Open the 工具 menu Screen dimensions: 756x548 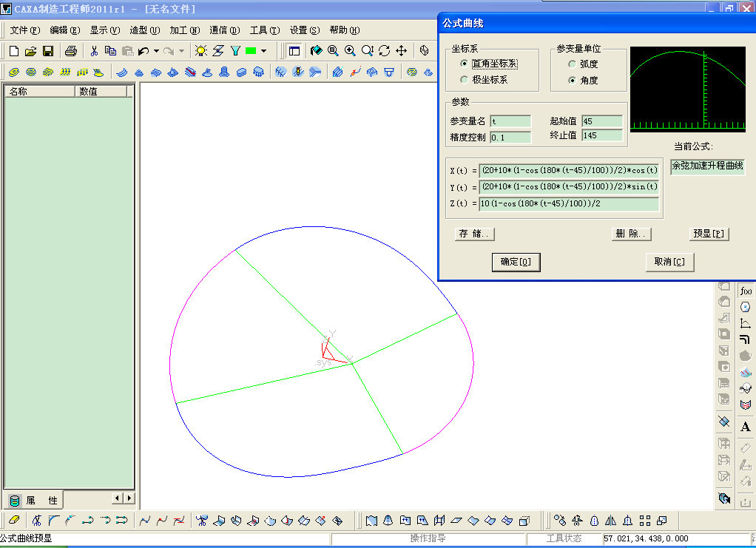[x=265, y=30]
